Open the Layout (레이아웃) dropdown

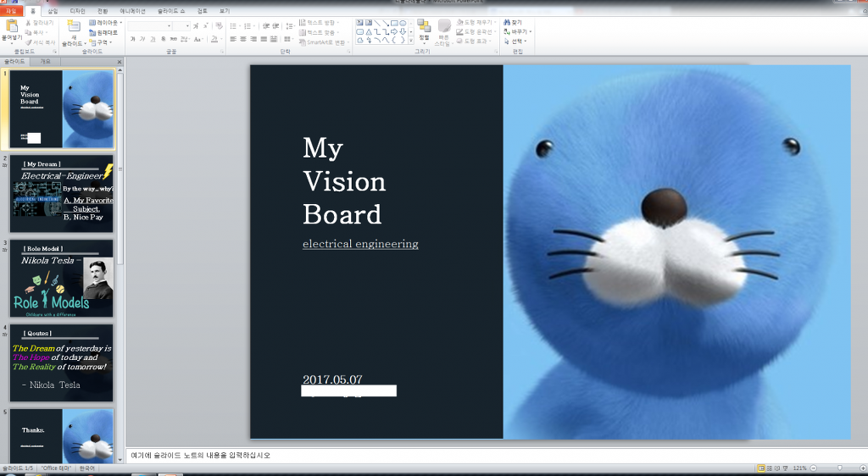coord(105,23)
